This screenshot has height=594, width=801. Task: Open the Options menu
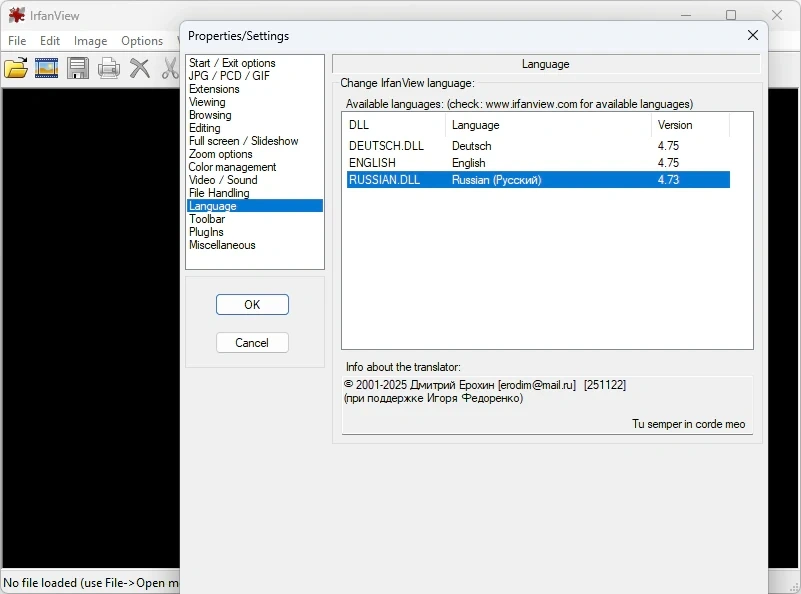142,41
